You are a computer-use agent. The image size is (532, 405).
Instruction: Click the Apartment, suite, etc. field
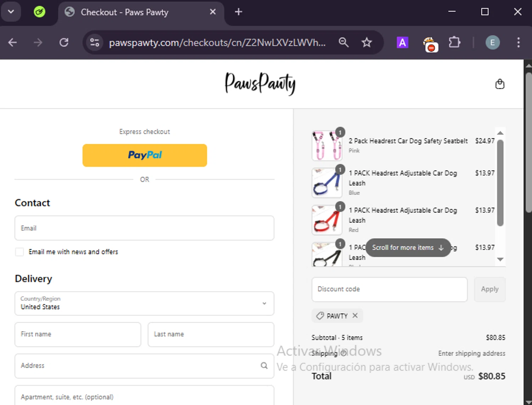(x=144, y=395)
